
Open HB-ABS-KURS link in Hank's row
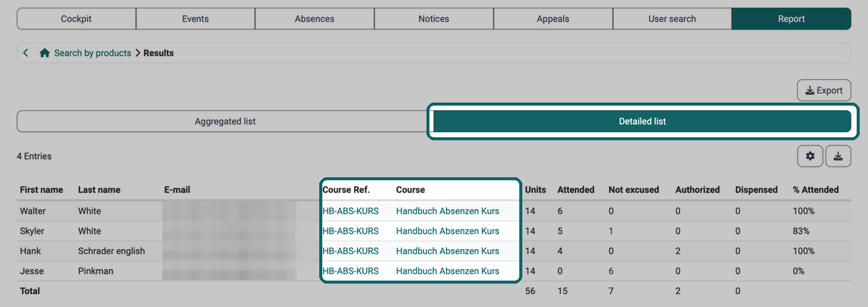point(350,250)
